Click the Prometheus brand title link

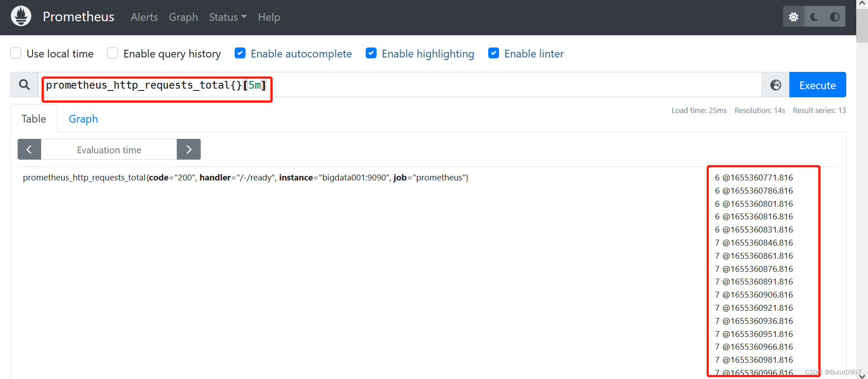(x=79, y=17)
